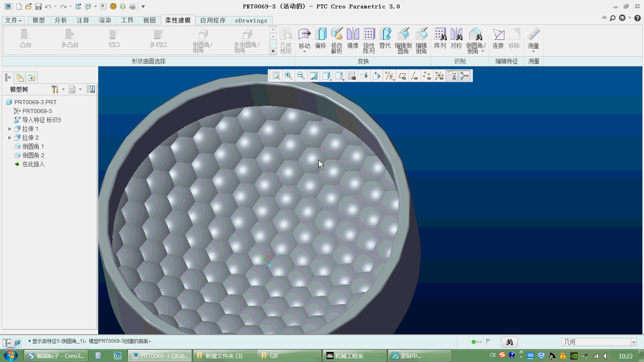
Task: Toggle coordinate system display
Action: click(440, 76)
